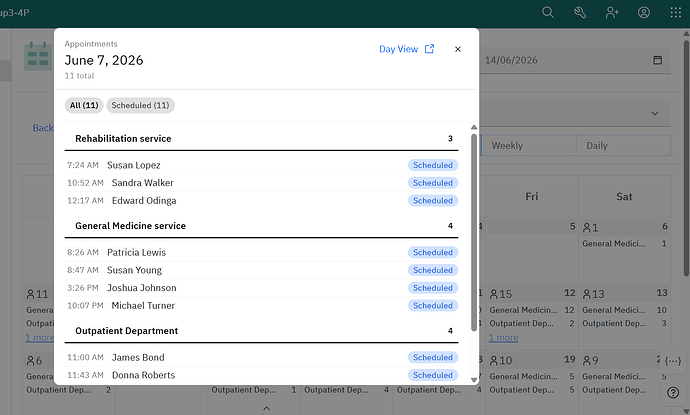Screen dimensions: 690x415
Task: Open the help question mark icon
Action: pos(673,393)
